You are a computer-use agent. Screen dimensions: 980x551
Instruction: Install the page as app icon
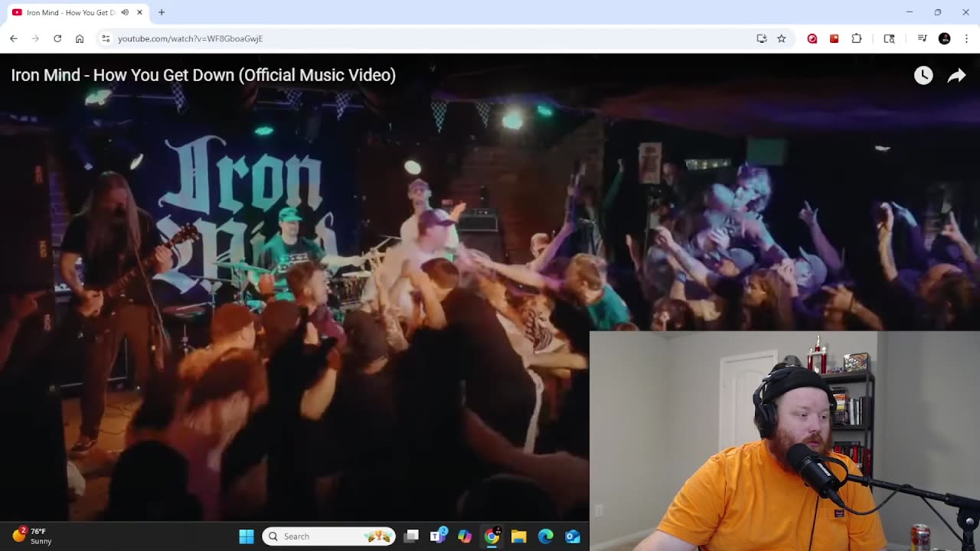point(762,38)
